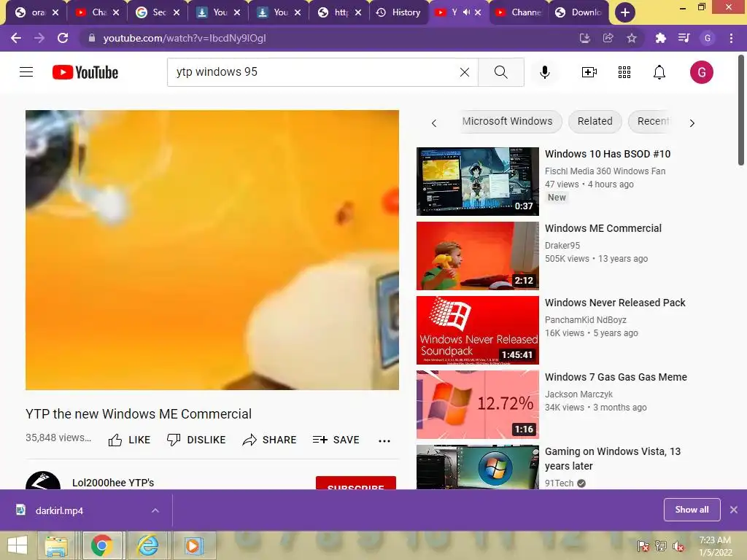Open media player from taskbar

pyautogui.click(x=193, y=545)
